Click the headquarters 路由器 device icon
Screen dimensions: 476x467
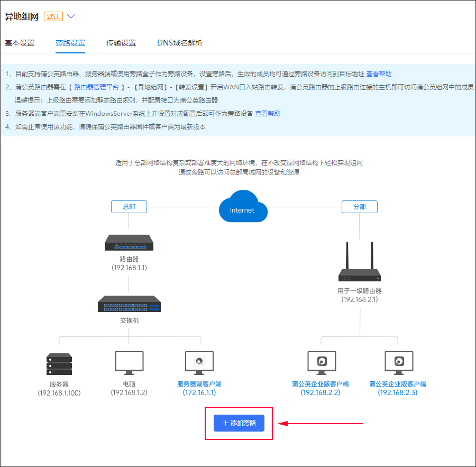click(x=129, y=243)
